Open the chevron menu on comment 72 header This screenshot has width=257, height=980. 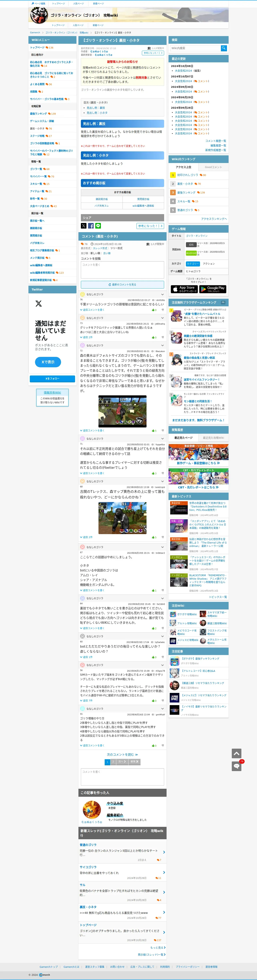163,345
